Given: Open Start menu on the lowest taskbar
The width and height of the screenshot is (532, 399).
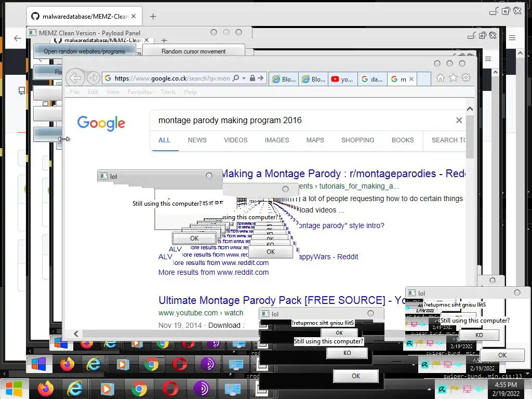Looking at the screenshot, I should coord(14,389).
